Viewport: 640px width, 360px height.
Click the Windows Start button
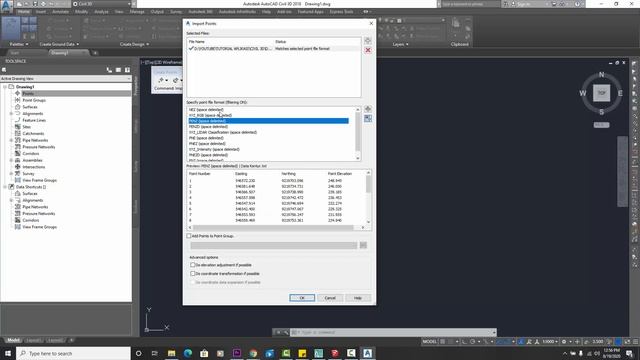tap(8, 353)
